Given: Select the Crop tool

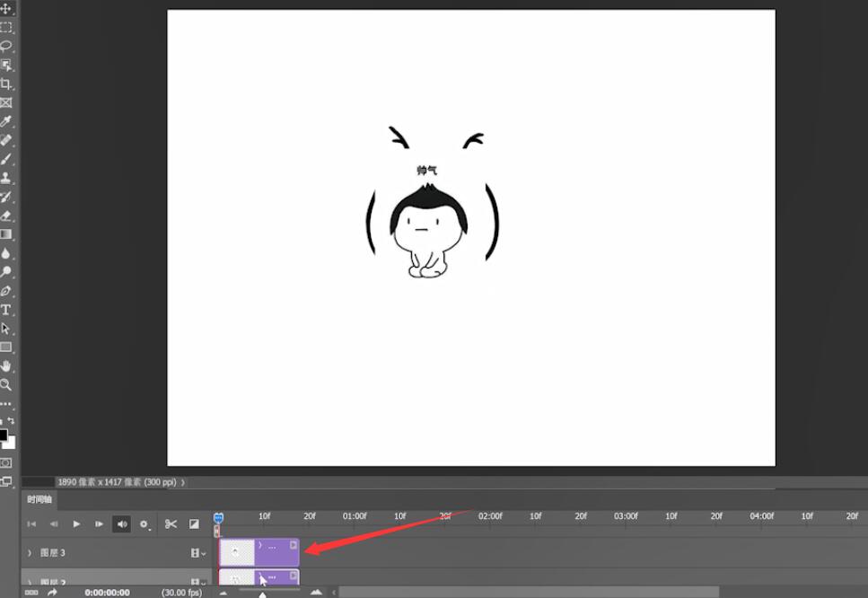Looking at the screenshot, I should (6, 84).
